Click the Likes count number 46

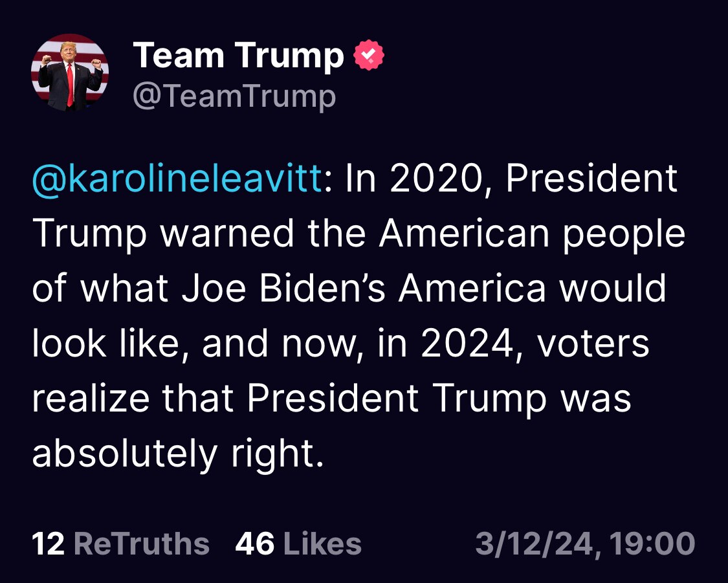click(x=255, y=544)
